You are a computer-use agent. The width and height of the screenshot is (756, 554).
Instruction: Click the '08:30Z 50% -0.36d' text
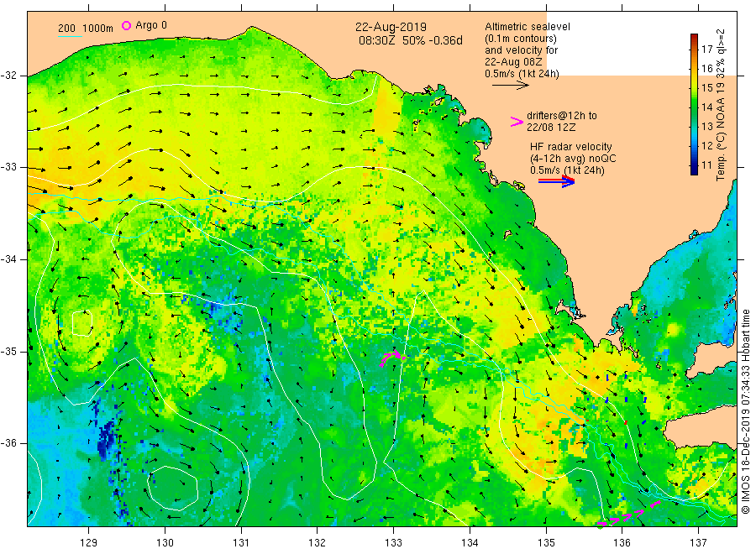coord(410,40)
